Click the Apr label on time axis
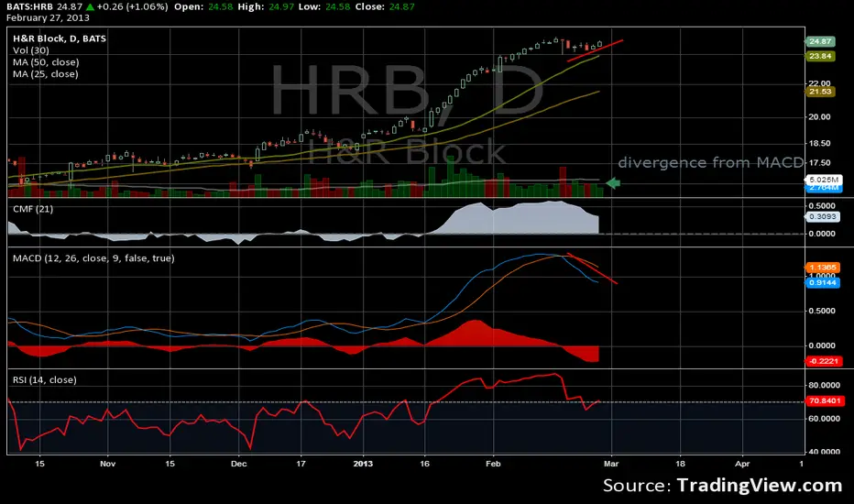The image size is (854, 504). [x=742, y=464]
